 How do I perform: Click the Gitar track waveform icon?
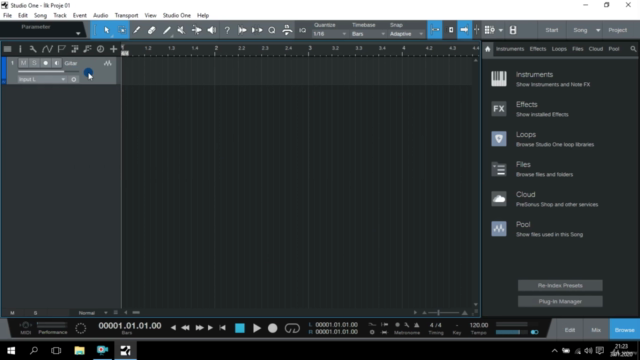click(107, 63)
